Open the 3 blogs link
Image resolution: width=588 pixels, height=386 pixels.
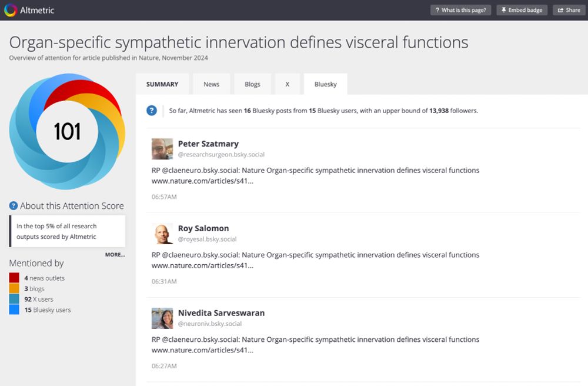point(34,288)
